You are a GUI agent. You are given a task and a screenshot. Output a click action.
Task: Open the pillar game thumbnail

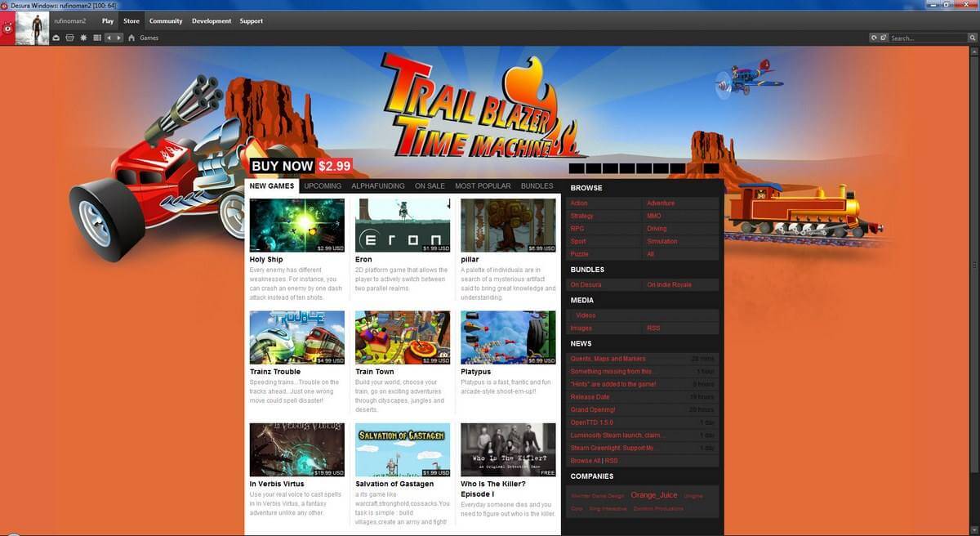508,225
